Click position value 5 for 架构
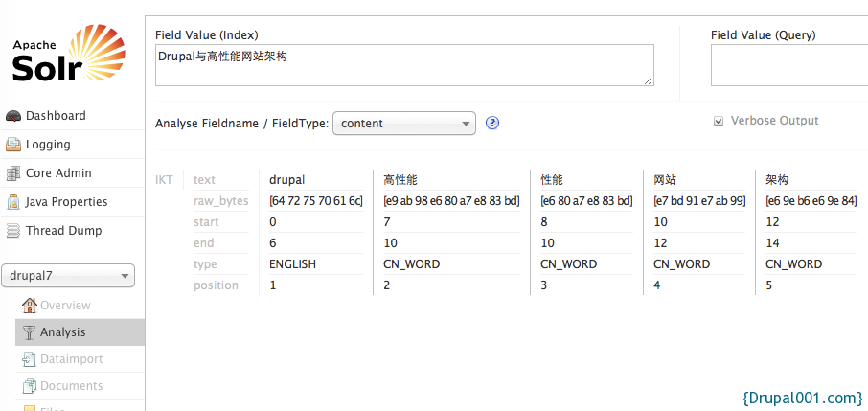Screen dimensions: 868x411 coord(769,285)
